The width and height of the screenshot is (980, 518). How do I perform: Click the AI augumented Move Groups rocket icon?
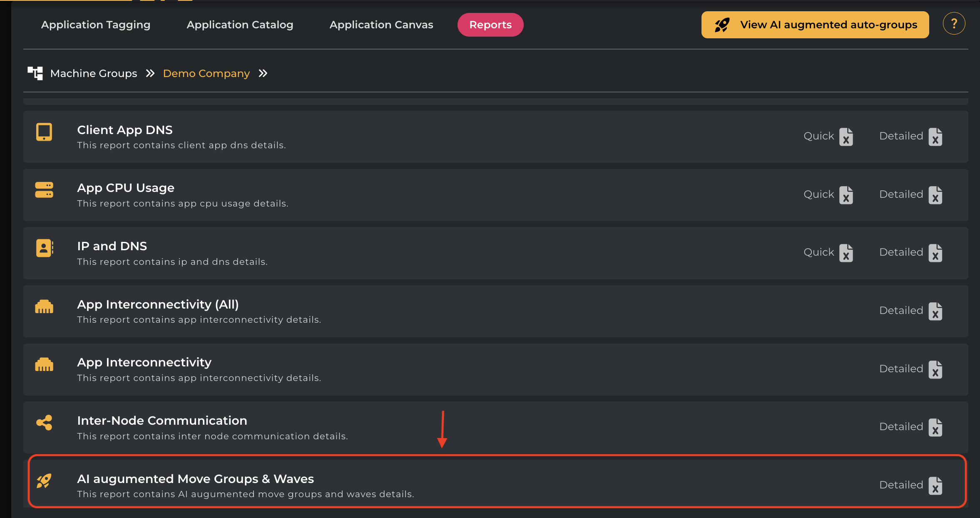click(x=44, y=481)
